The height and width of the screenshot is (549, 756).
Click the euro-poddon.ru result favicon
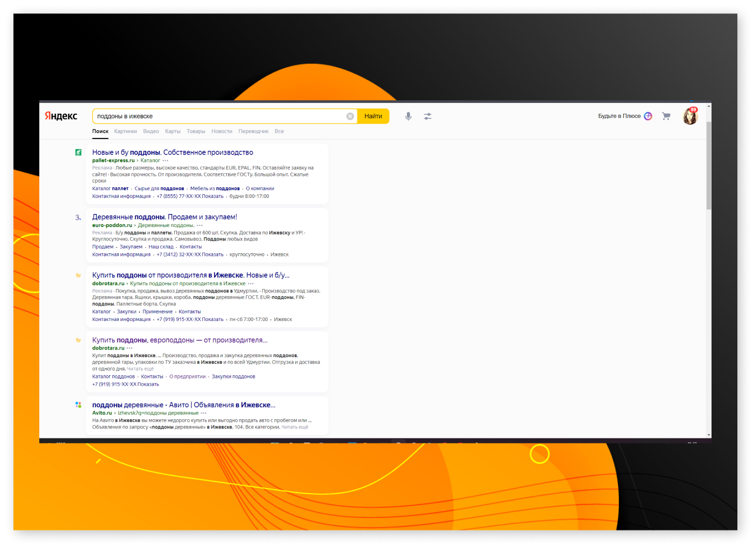tap(78, 218)
